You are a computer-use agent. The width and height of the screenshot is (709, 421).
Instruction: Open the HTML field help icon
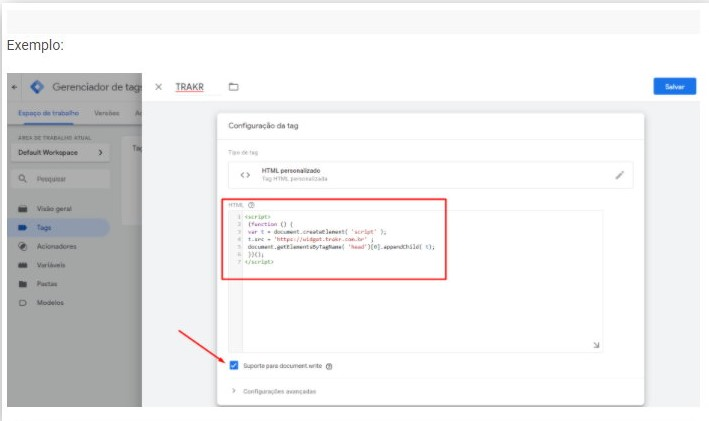tap(251, 205)
